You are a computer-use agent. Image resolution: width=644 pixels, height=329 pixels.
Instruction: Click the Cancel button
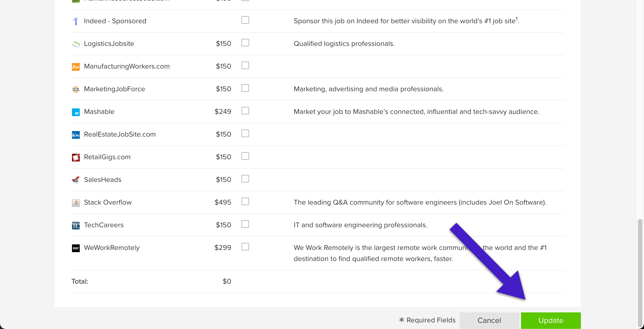(x=489, y=320)
